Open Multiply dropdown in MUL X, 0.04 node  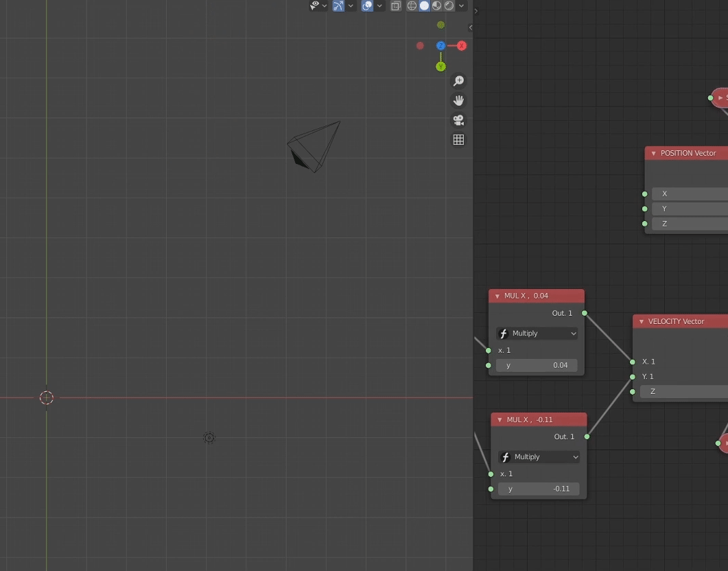coord(537,334)
